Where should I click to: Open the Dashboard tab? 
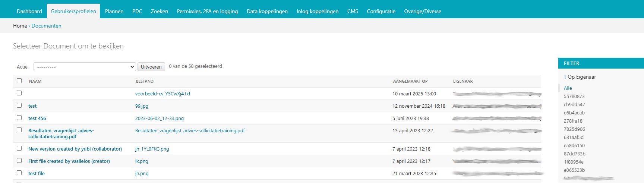tap(29, 11)
